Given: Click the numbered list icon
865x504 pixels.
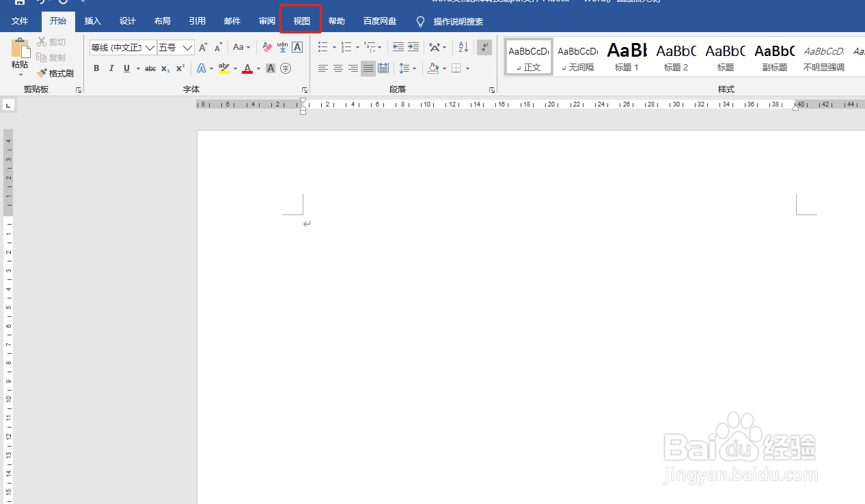Looking at the screenshot, I should tap(346, 47).
